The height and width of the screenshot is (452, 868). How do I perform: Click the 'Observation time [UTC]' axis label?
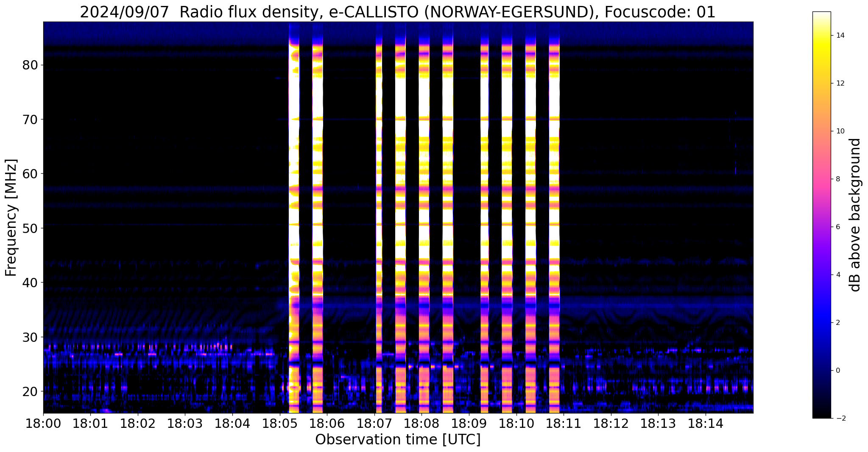pos(398,440)
